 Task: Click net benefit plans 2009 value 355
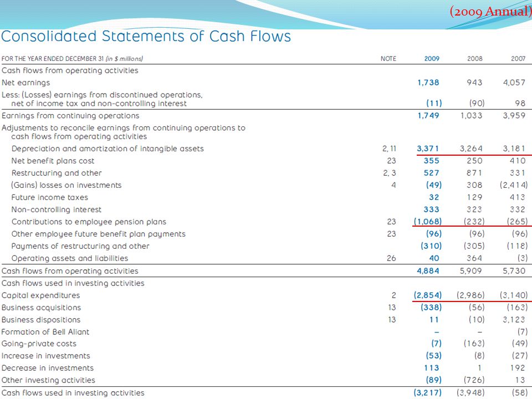431,161
